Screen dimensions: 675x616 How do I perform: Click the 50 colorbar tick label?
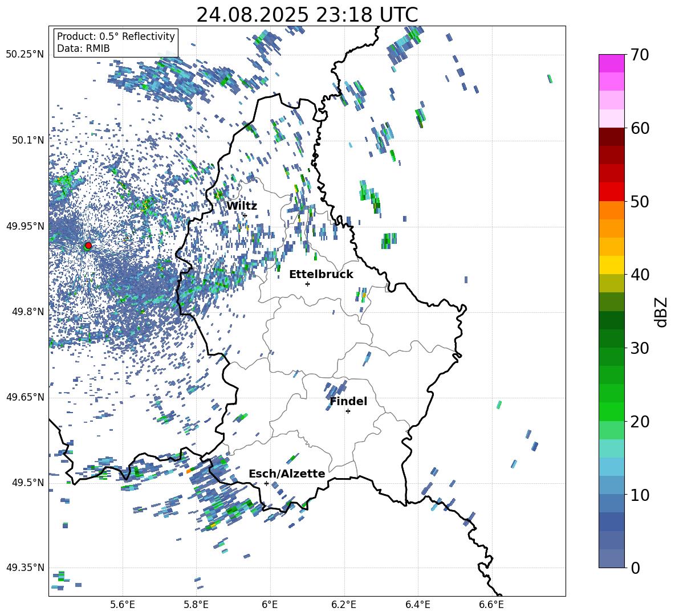tap(640, 202)
